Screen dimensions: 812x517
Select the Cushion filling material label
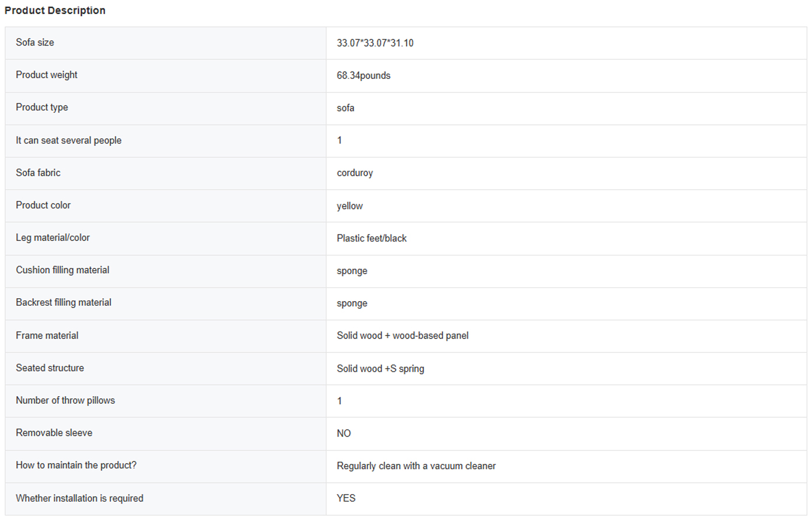coord(62,270)
